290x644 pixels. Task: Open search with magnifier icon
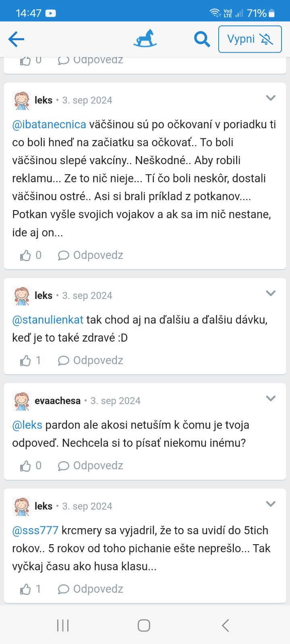pos(202,39)
